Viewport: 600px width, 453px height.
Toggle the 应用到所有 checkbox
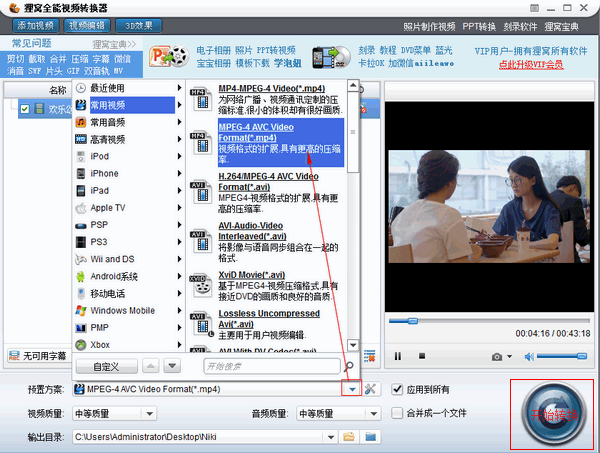(397, 389)
